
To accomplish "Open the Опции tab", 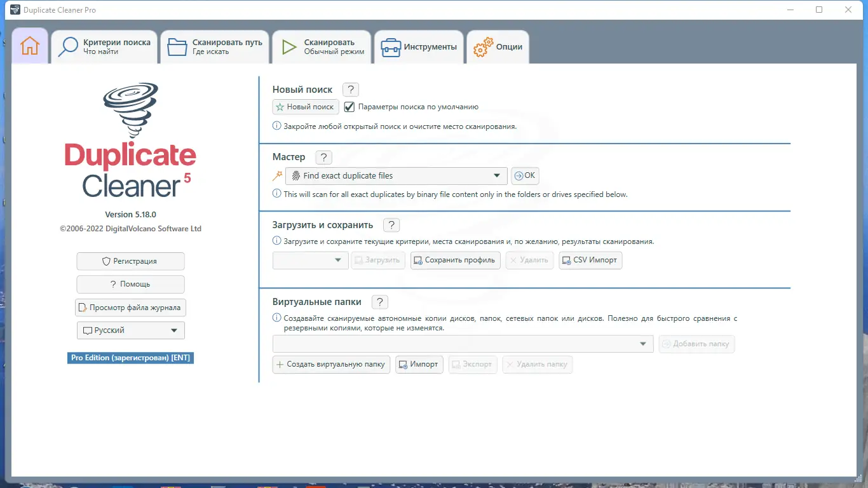I will pos(498,46).
